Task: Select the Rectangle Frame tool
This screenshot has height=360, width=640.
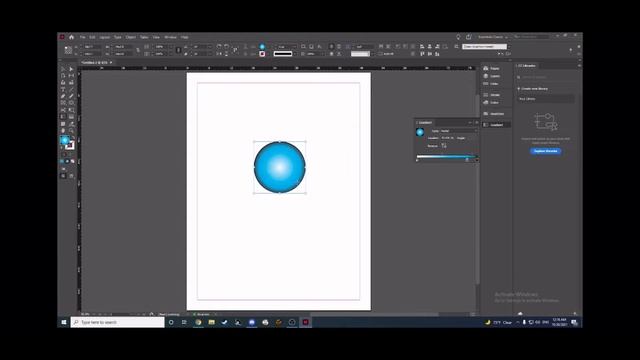Action: click(x=63, y=103)
